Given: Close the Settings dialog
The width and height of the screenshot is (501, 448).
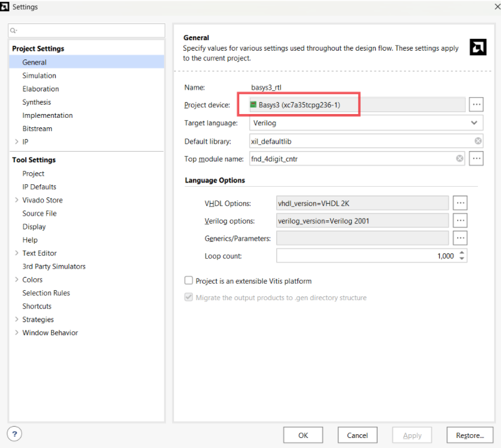Looking at the screenshot, I should (x=497, y=6).
